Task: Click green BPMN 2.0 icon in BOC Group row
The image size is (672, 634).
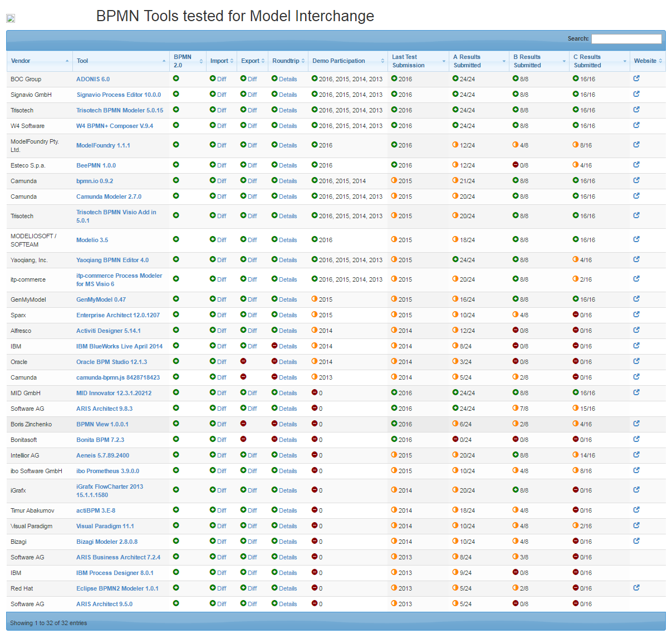Action: click(176, 78)
